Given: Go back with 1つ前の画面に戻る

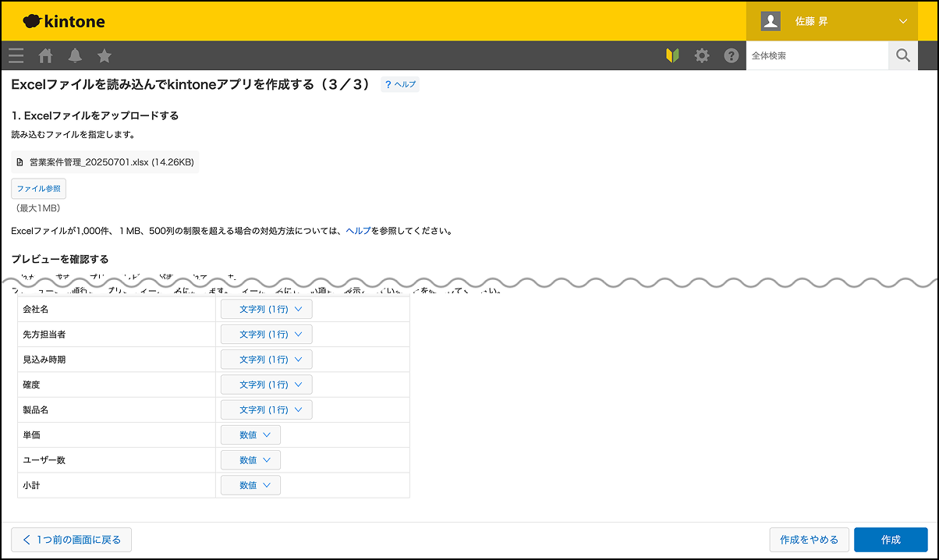Looking at the screenshot, I should tap(71, 540).
